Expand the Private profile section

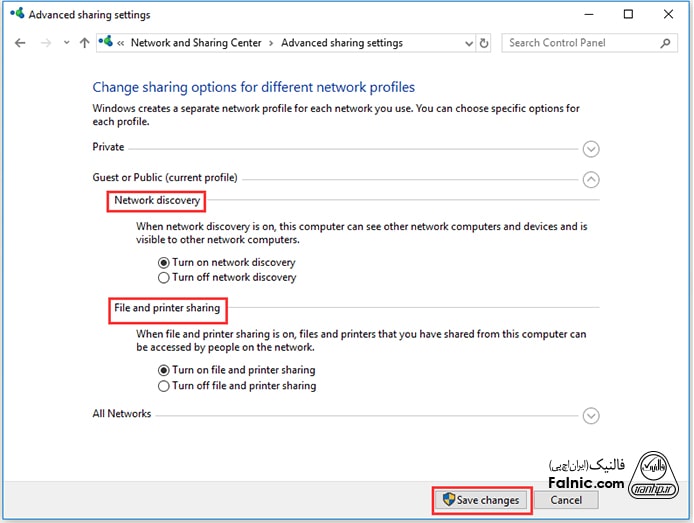pos(591,149)
